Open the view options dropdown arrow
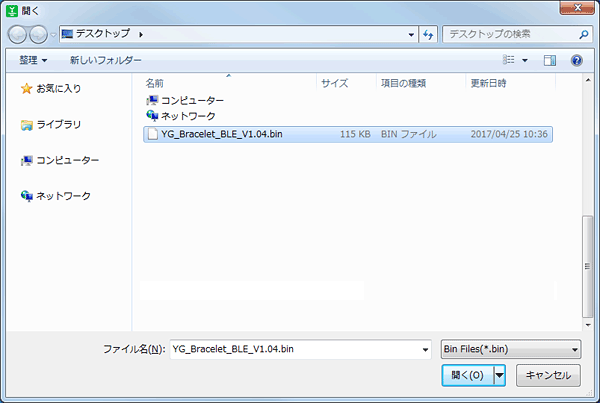600x403 pixels. (525, 60)
